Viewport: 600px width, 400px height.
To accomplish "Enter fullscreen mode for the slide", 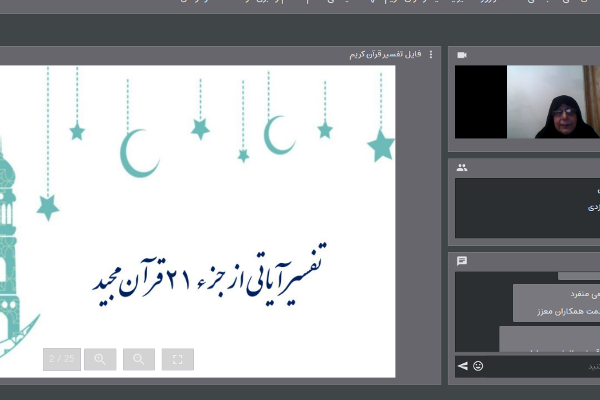I will point(177,359).
